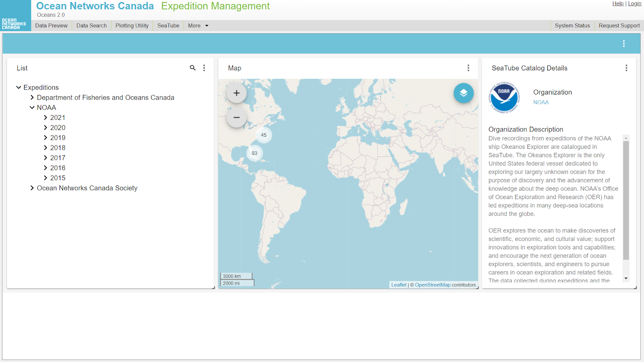Open SeaTube Catalog Details options menu
Image resolution: width=644 pixels, height=362 pixels.
626,68
